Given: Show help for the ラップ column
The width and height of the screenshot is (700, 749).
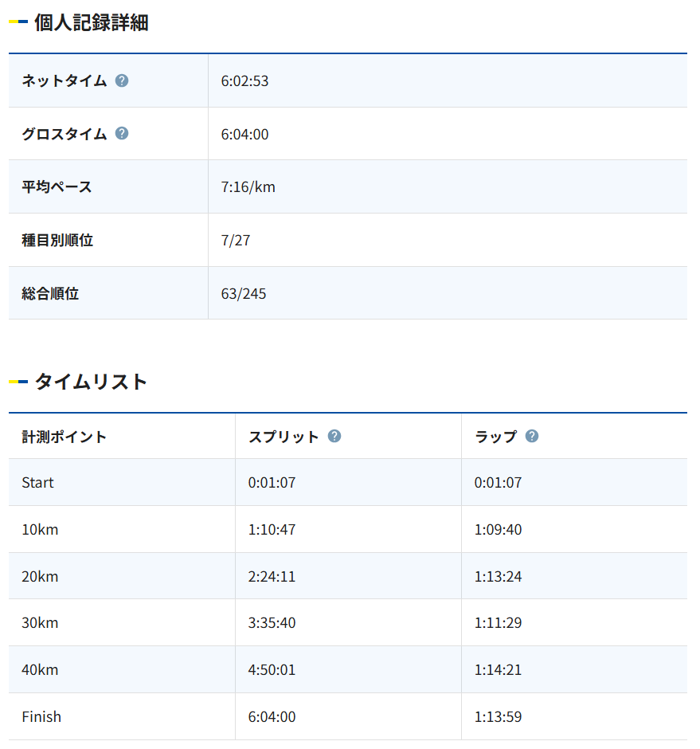Looking at the screenshot, I should tap(532, 436).
